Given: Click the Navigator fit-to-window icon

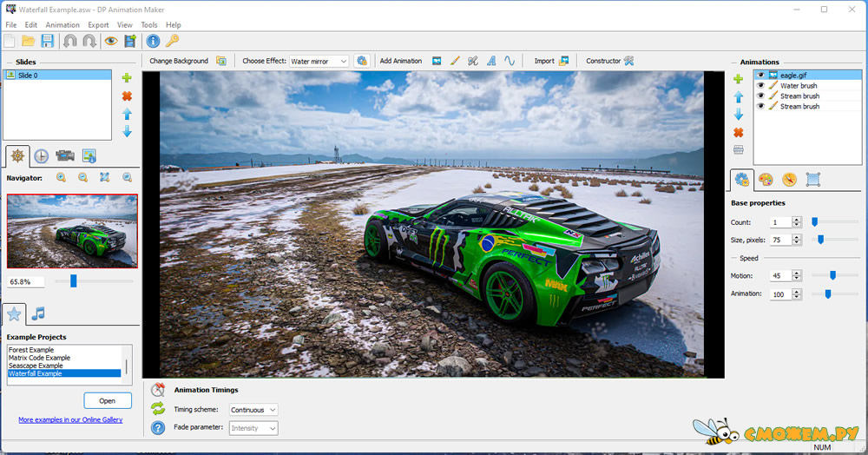Looking at the screenshot, I should click(x=105, y=178).
